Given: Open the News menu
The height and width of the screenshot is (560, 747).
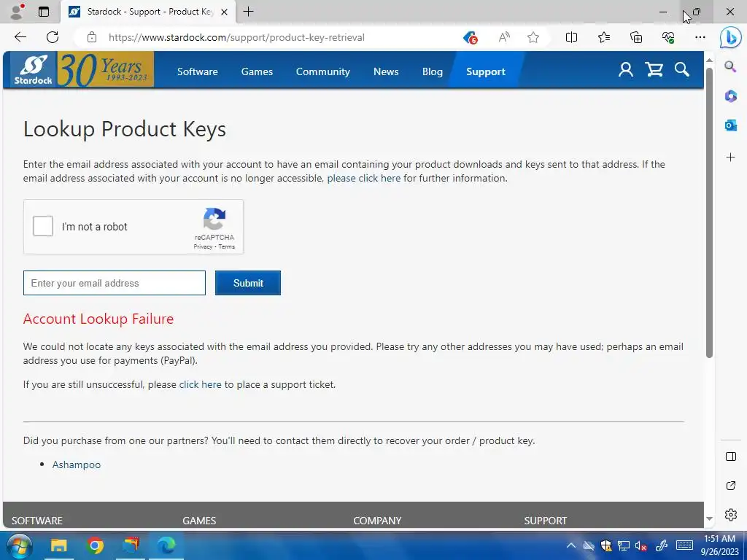Looking at the screenshot, I should pos(386,71).
